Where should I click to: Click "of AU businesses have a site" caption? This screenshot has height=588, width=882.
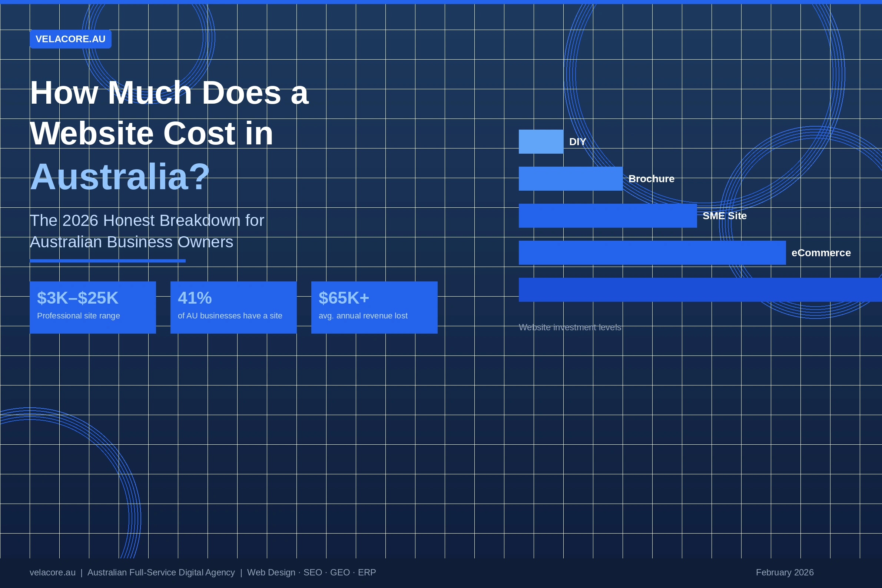(x=230, y=316)
